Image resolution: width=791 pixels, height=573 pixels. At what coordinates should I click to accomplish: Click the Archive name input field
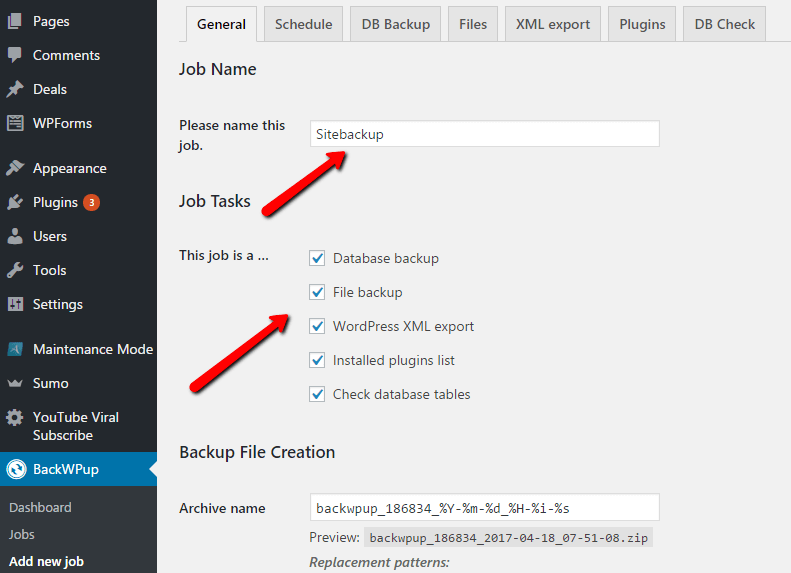pyautogui.click(x=485, y=507)
